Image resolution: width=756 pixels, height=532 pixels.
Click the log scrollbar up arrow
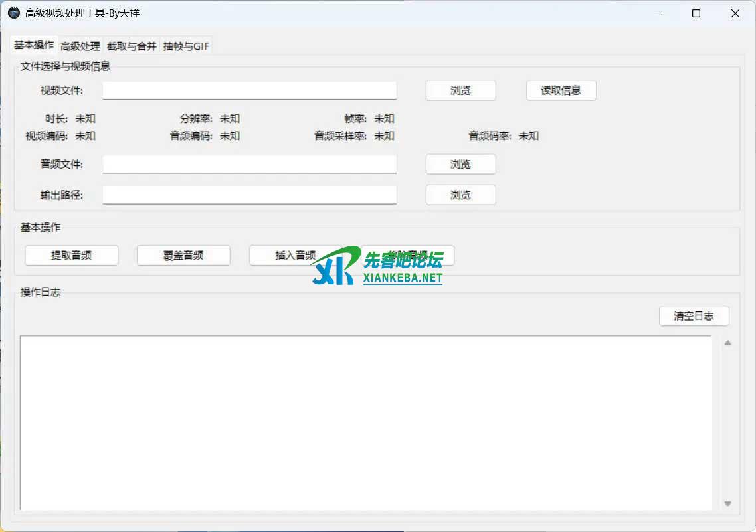[x=727, y=343]
